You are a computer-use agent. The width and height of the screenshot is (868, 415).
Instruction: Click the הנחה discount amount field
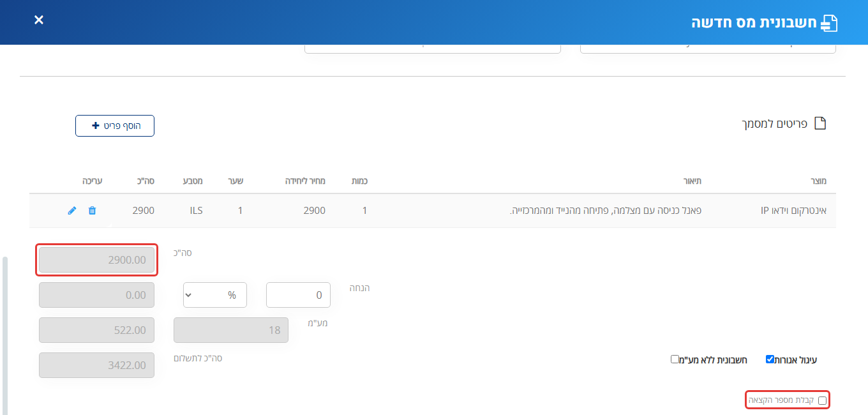(x=298, y=295)
